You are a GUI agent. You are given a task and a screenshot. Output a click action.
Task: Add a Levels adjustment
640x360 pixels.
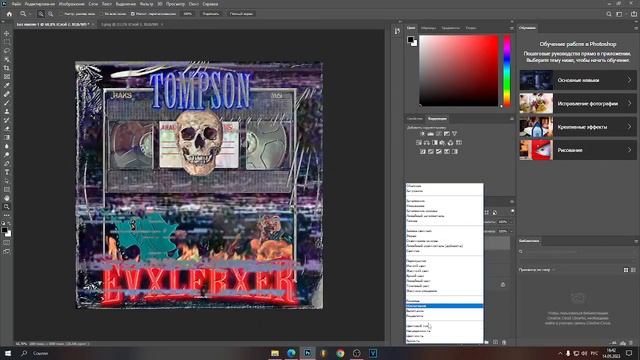[x=431, y=133]
